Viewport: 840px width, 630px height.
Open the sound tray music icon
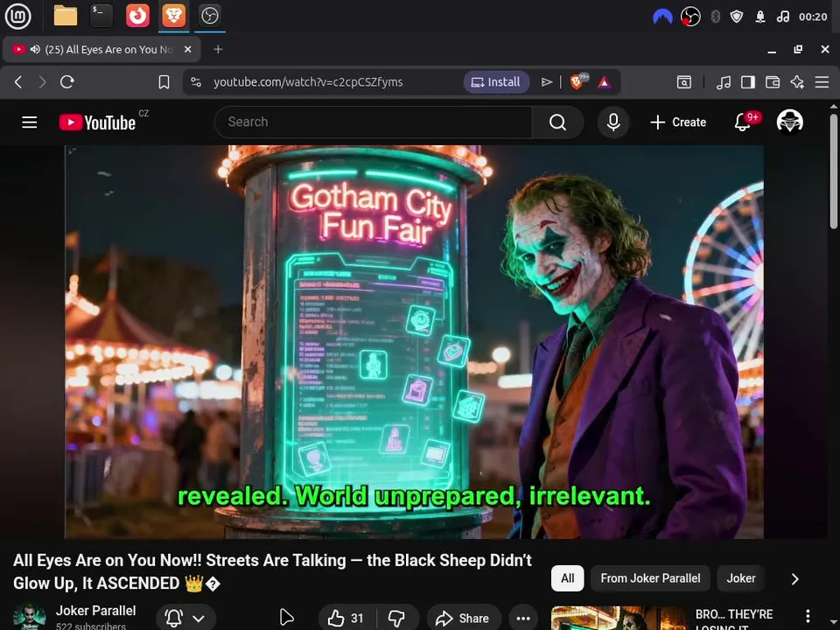click(x=782, y=17)
